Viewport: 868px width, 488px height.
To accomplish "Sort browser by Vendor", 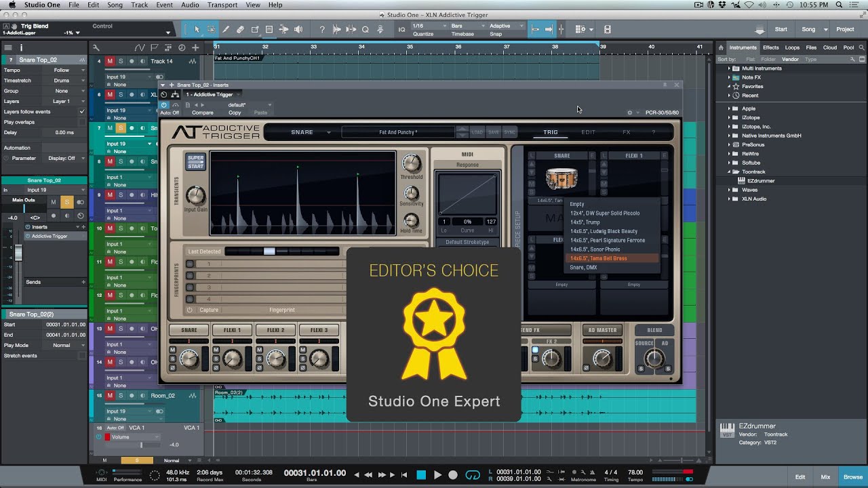I will coord(790,59).
